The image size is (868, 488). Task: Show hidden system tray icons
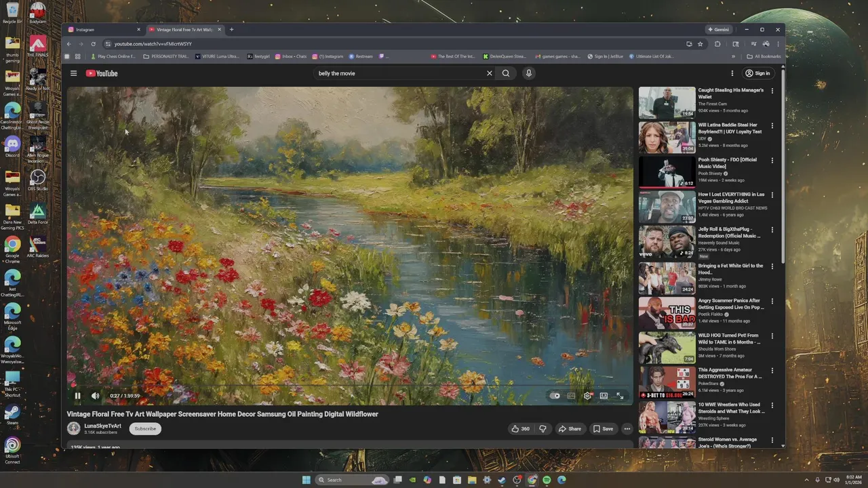807,480
